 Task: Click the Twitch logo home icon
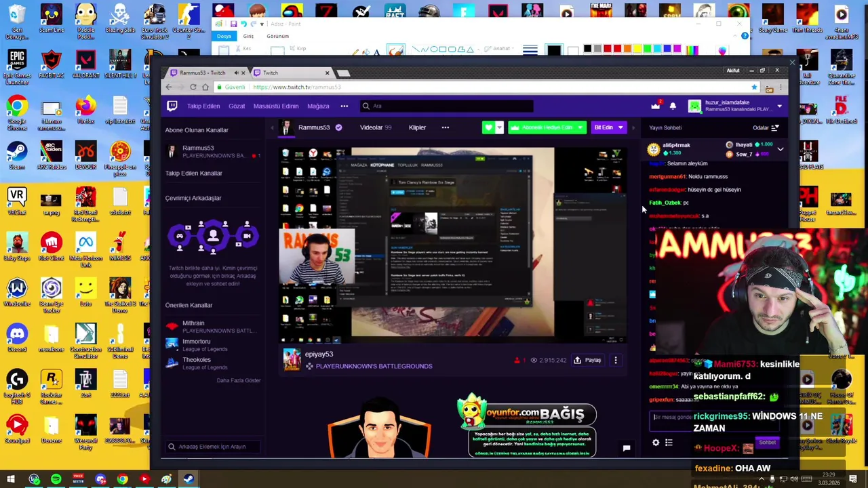[172, 106]
